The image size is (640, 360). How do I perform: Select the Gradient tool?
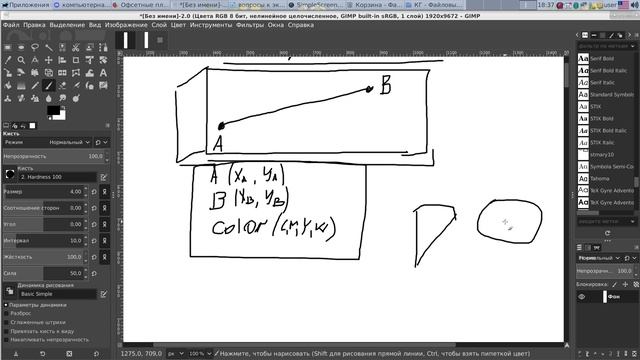(21, 86)
